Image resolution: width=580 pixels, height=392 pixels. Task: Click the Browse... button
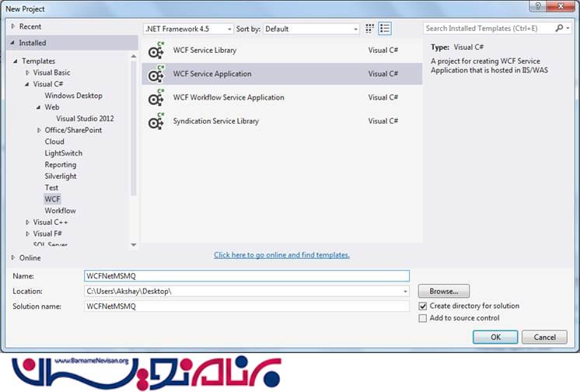(443, 292)
